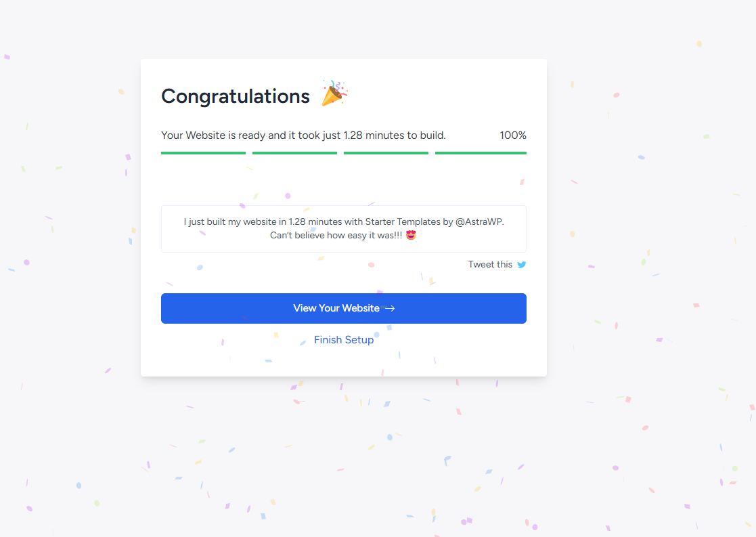The height and width of the screenshot is (537, 756).
Task: Click the heart-eyes emoji in the tweet
Action: [410, 235]
